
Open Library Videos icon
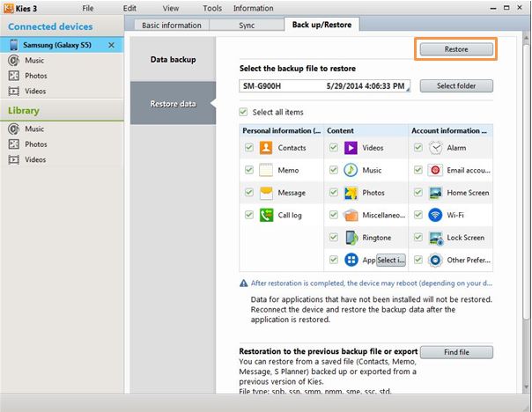(x=13, y=159)
